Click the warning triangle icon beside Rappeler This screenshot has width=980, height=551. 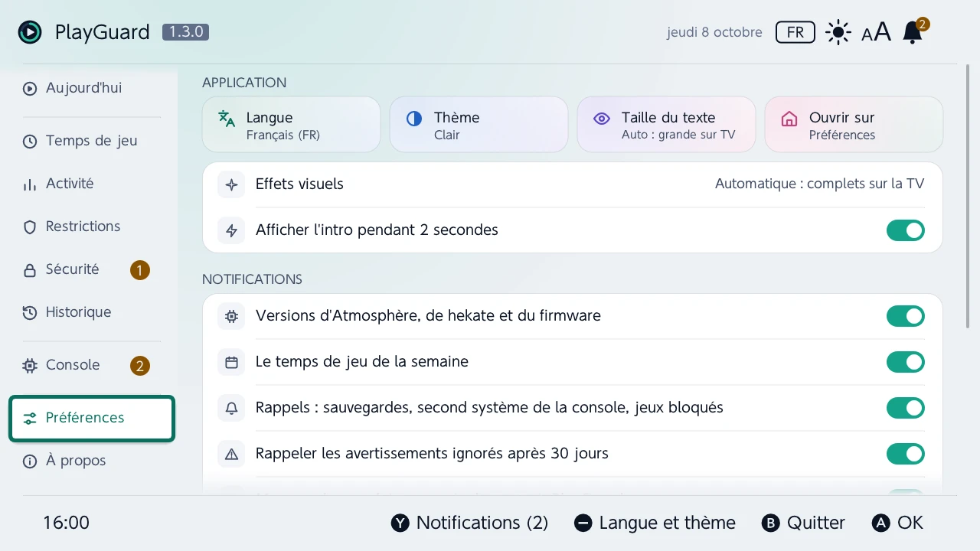click(231, 454)
